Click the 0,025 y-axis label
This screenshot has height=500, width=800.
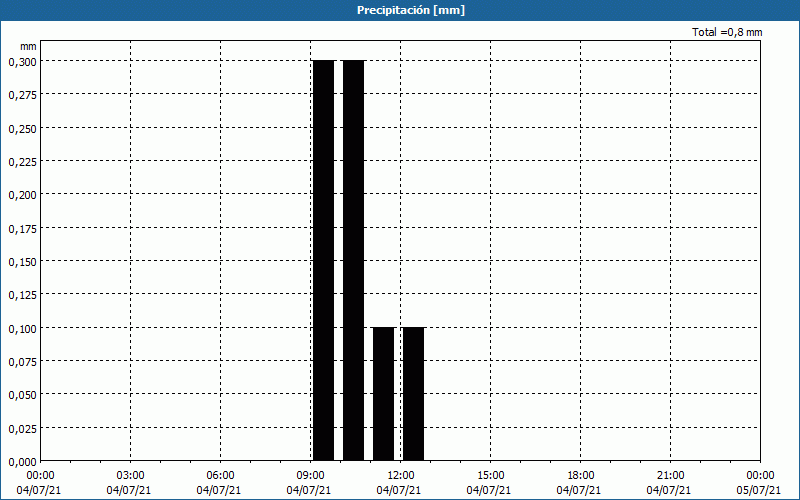pos(22,429)
